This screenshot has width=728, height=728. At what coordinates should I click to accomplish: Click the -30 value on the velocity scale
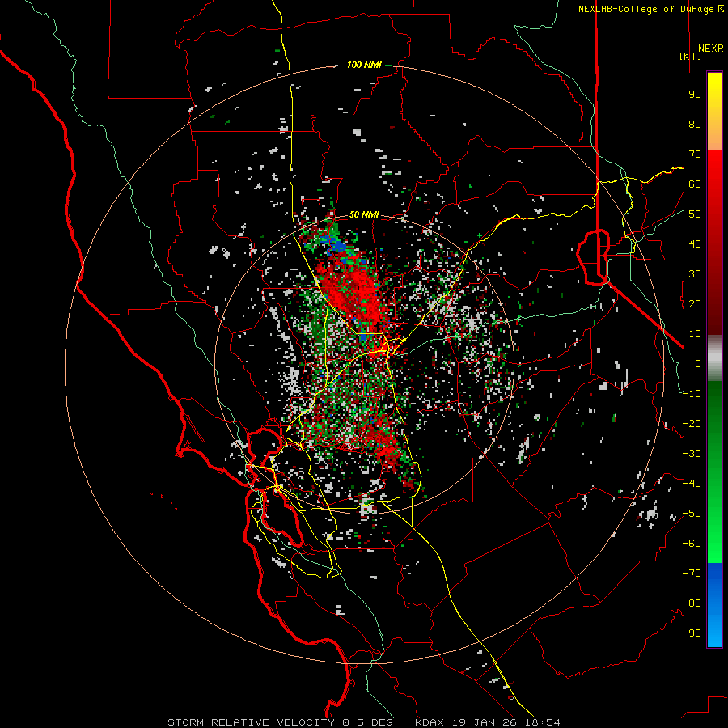pos(692,454)
